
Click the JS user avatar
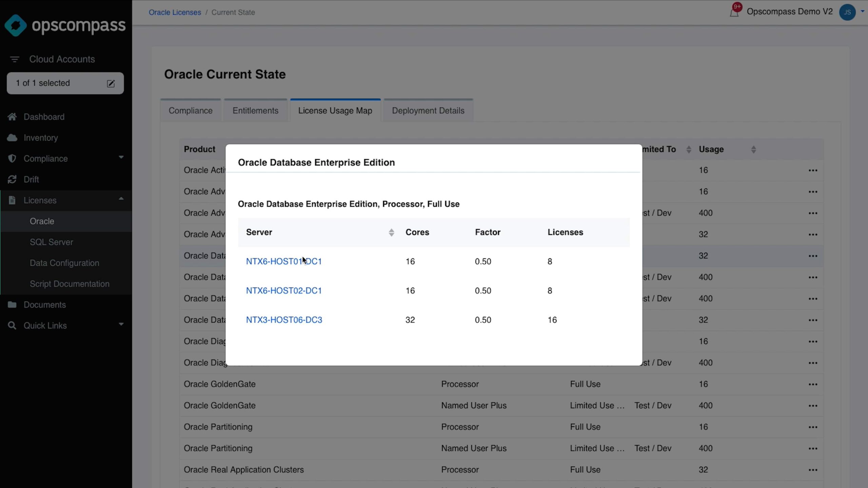point(847,12)
